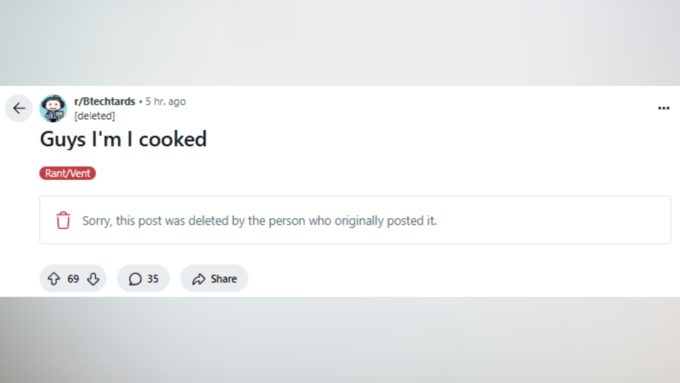Click the 'Share' text label

pos(224,279)
